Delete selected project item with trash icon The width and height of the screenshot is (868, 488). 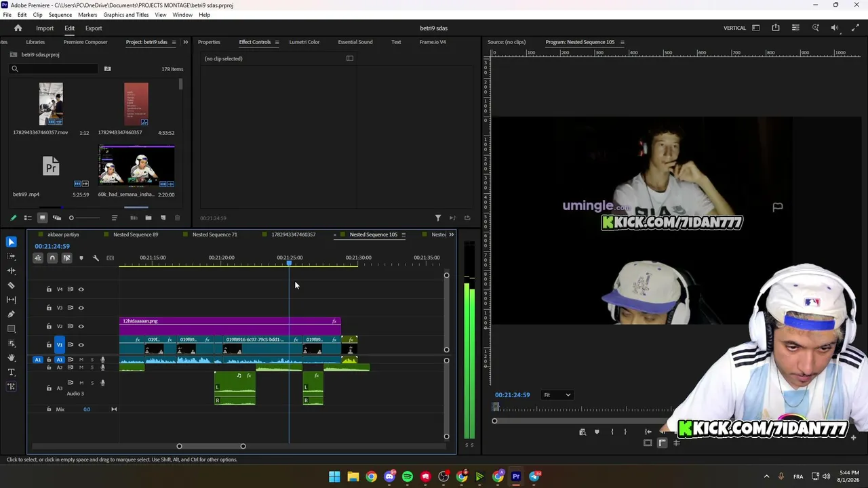pyautogui.click(x=178, y=218)
